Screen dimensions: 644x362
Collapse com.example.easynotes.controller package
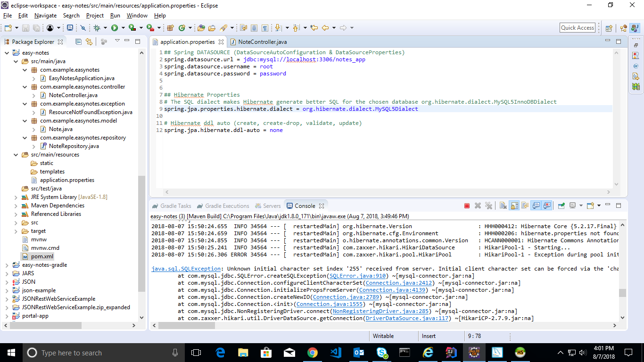point(25,87)
